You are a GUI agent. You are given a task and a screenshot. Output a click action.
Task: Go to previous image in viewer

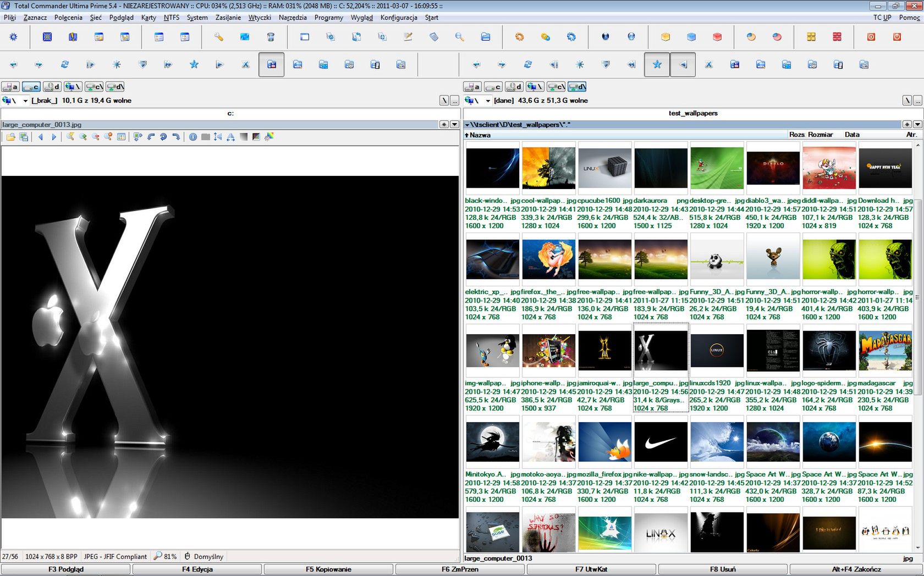(x=40, y=137)
